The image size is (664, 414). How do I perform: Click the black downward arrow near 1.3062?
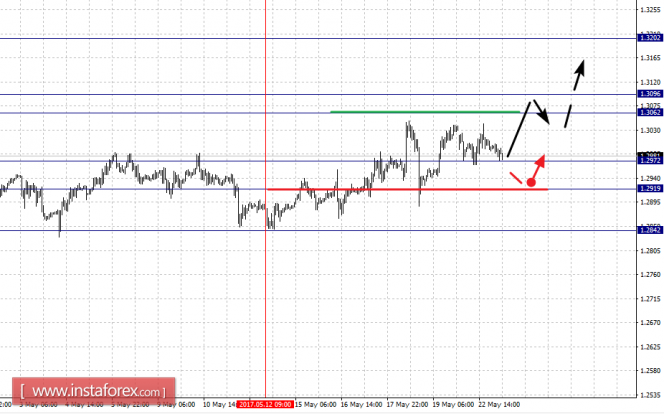(542, 112)
